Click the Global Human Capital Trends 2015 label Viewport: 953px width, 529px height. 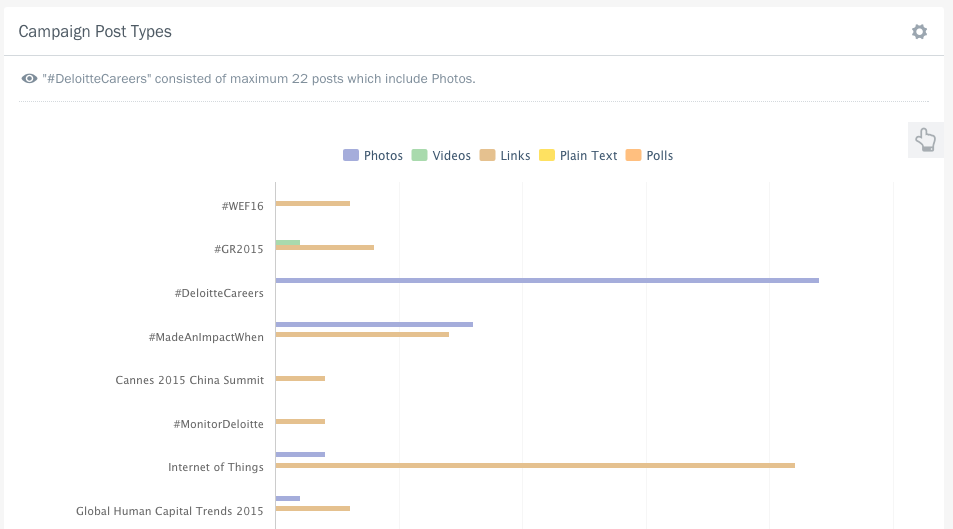point(169,511)
